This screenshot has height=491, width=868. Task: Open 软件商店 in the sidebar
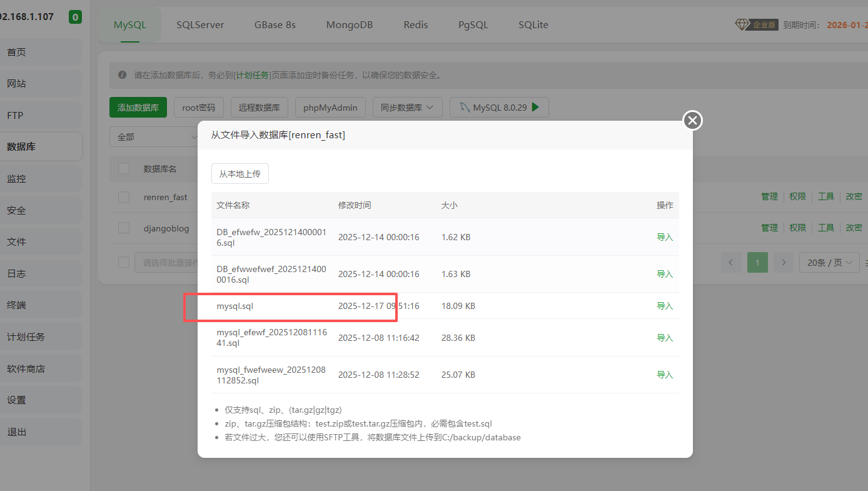coord(26,368)
